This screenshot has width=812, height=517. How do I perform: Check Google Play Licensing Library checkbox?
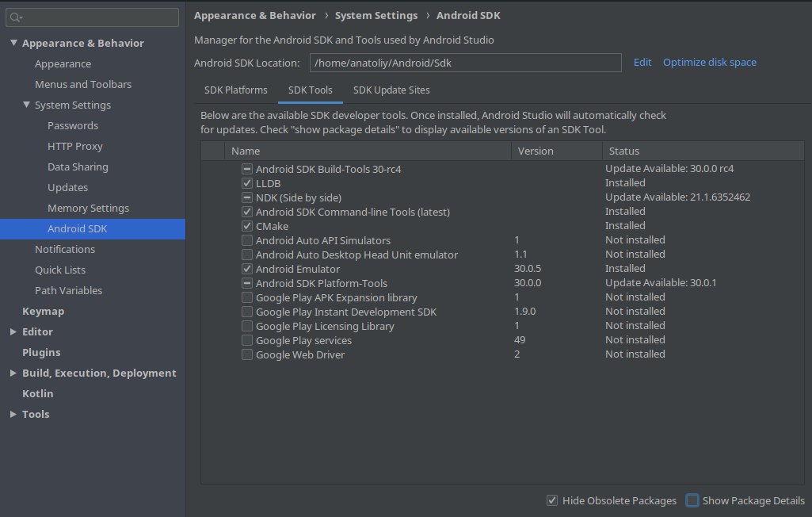tap(247, 326)
